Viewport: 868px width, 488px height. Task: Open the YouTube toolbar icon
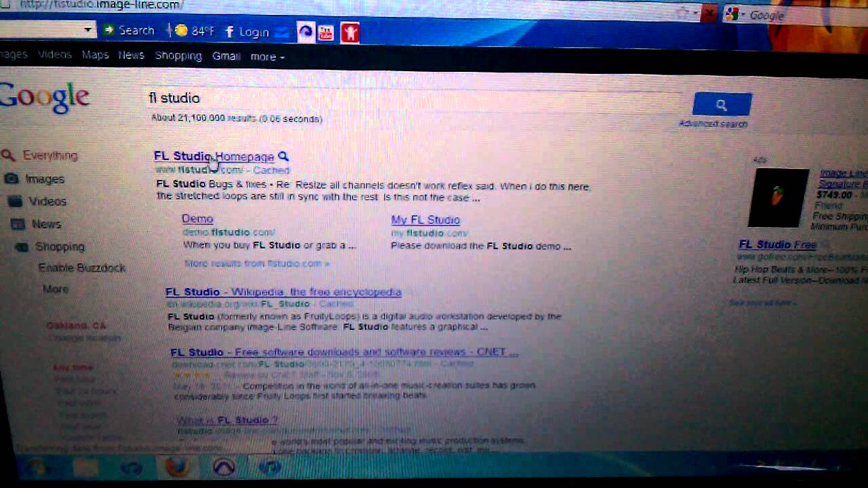point(326,32)
